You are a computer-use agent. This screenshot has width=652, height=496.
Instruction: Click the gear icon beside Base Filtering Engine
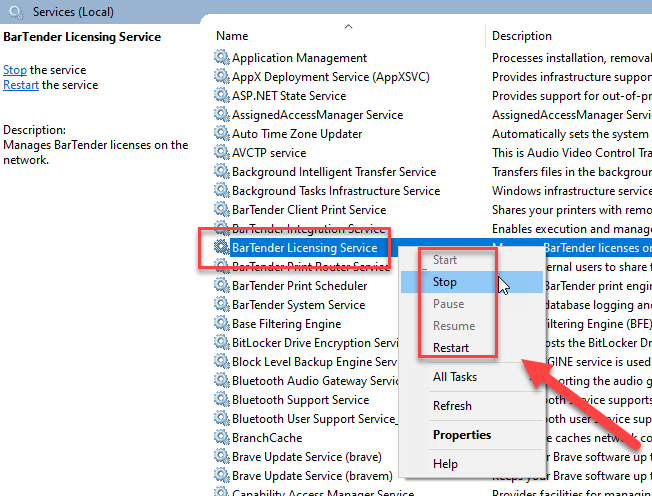pos(222,324)
